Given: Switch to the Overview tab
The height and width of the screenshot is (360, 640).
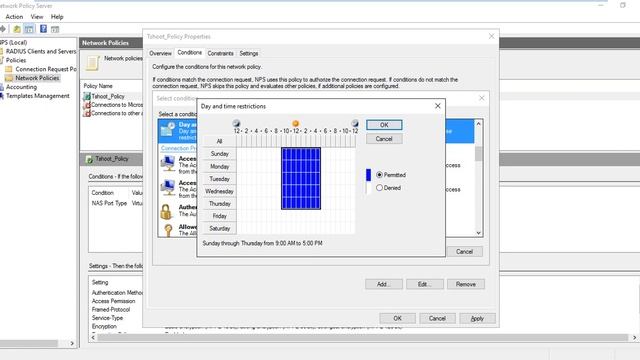Looking at the screenshot, I should [160, 53].
